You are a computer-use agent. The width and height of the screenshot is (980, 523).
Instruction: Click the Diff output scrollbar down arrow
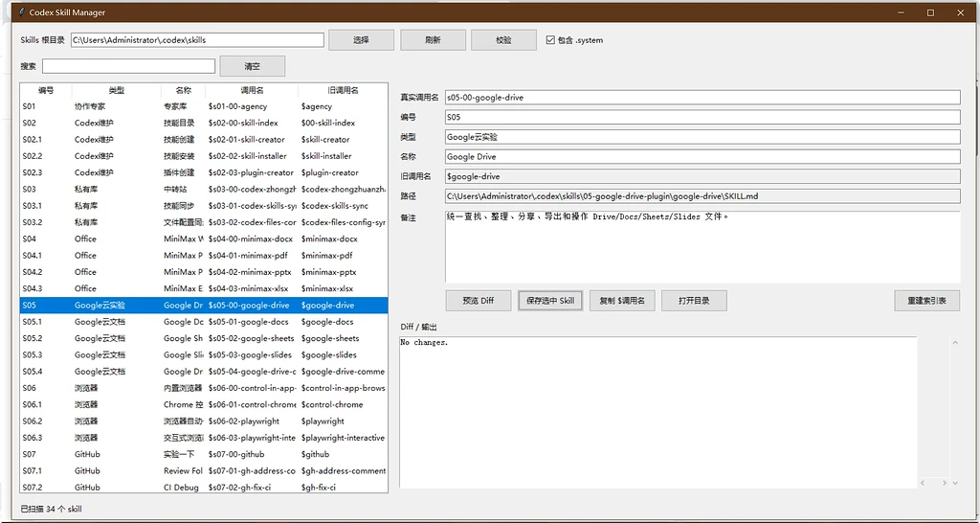[954, 483]
